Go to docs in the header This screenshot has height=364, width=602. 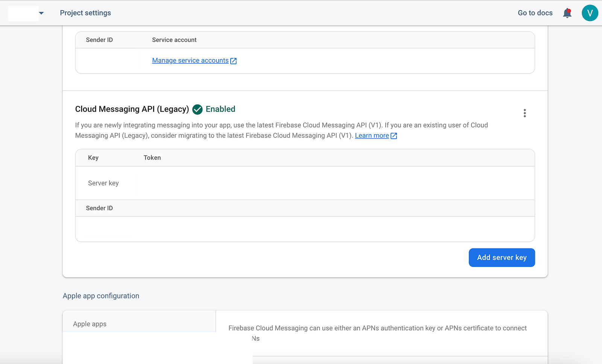pos(535,13)
